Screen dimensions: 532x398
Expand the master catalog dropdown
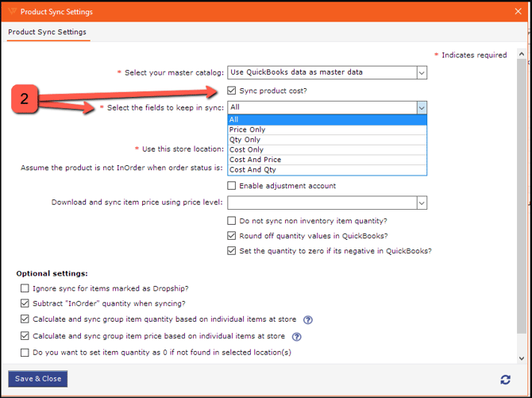422,72
